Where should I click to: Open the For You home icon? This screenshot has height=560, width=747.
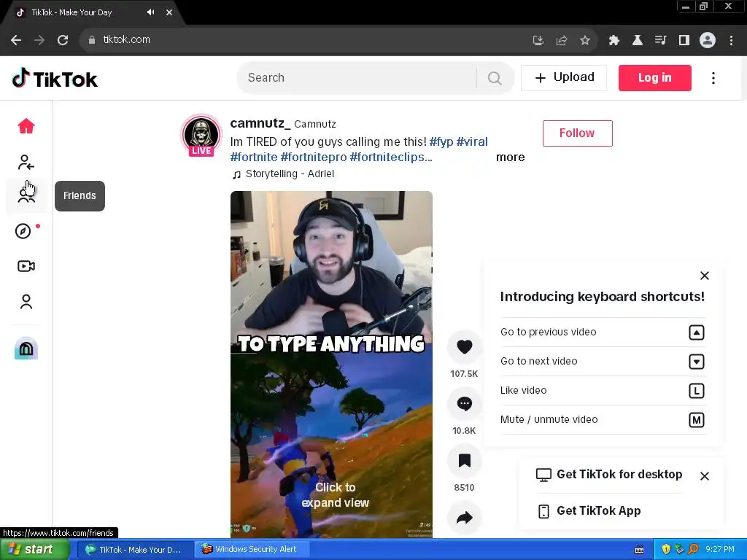26,126
